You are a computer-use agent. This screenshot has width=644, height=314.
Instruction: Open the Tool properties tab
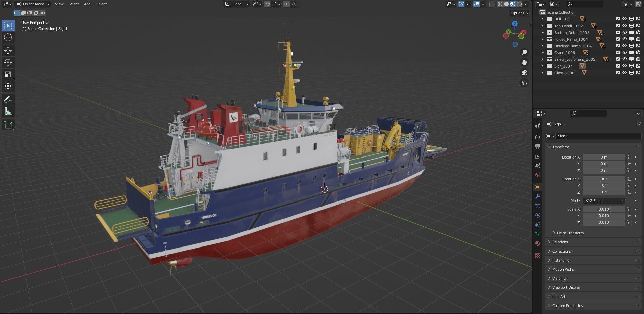click(537, 125)
